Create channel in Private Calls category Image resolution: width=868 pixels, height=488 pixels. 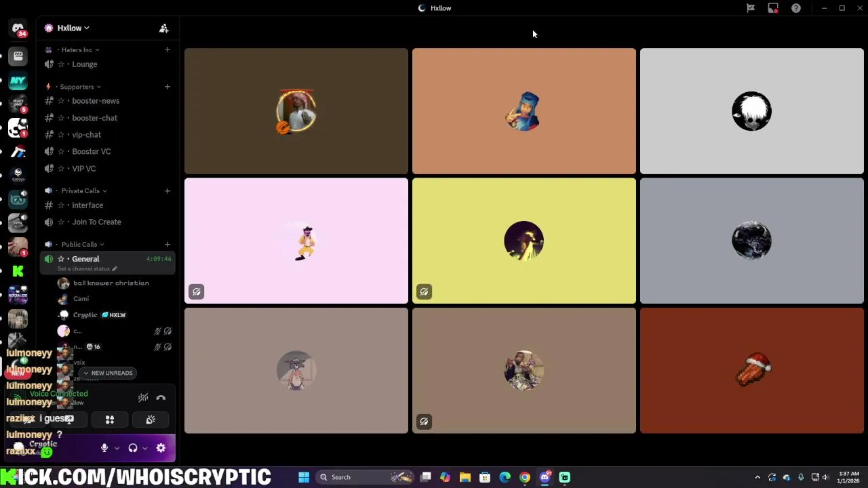pos(167,190)
